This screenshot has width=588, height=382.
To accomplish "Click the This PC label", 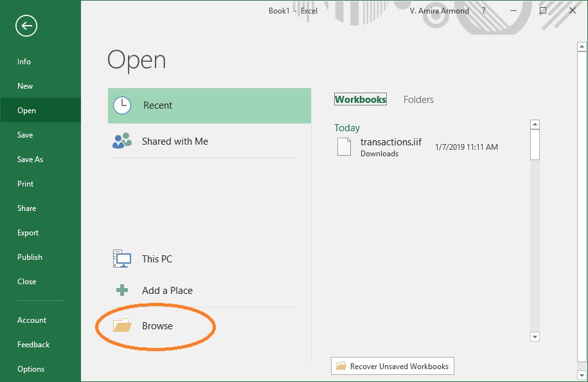I will 157,259.
